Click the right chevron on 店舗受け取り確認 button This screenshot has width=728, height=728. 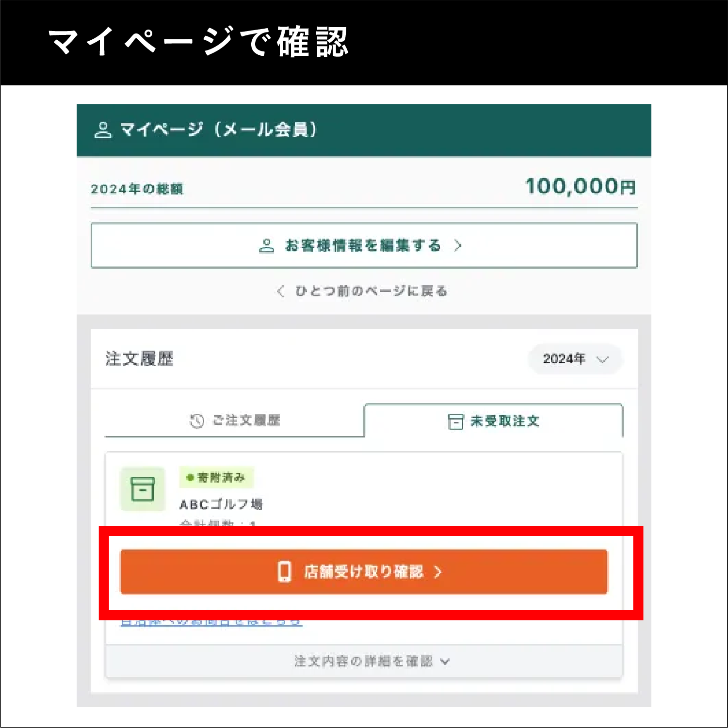[x=438, y=572]
